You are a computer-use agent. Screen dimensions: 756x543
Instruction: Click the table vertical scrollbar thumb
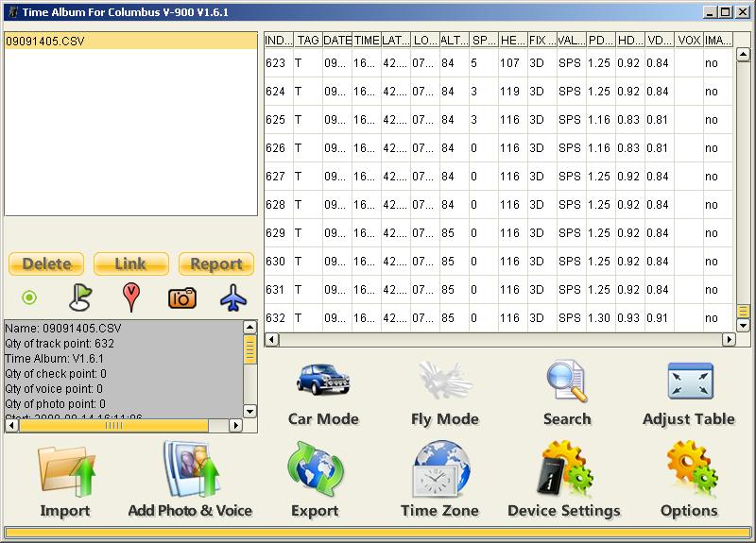tap(743, 312)
